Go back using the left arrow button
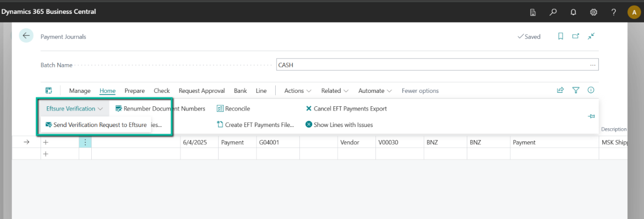644x219 pixels. (x=26, y=36)
